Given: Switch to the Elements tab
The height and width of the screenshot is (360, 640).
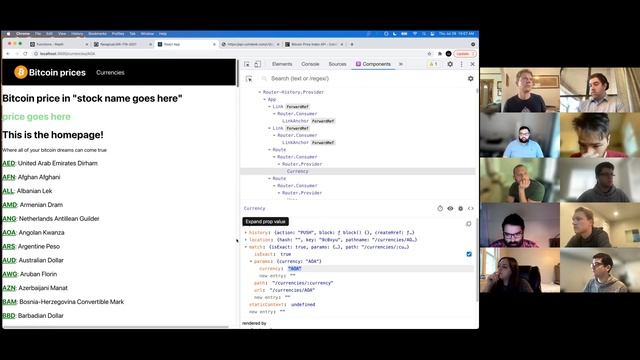Looking at the screenshot, I should 282,64.
